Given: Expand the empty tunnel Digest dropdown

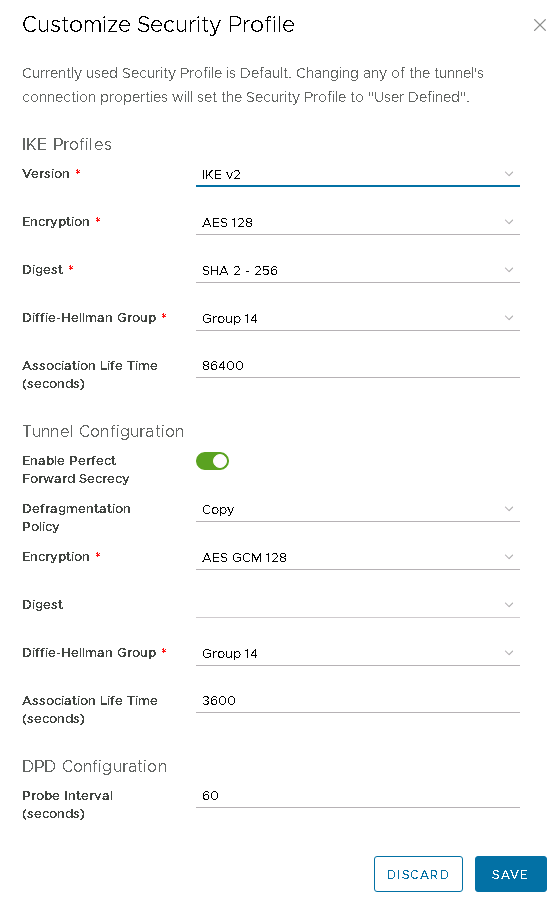Looking at the screenshot, I should (357, 605).
